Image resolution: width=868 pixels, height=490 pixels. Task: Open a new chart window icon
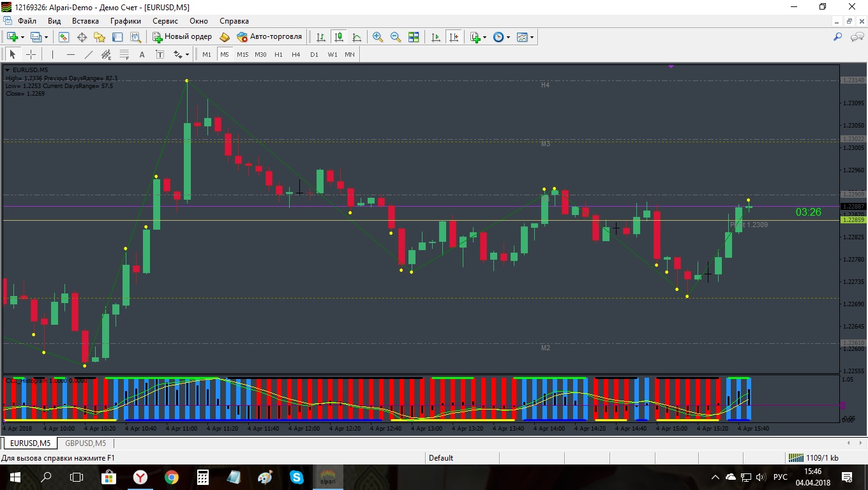[x=12, y=37]
